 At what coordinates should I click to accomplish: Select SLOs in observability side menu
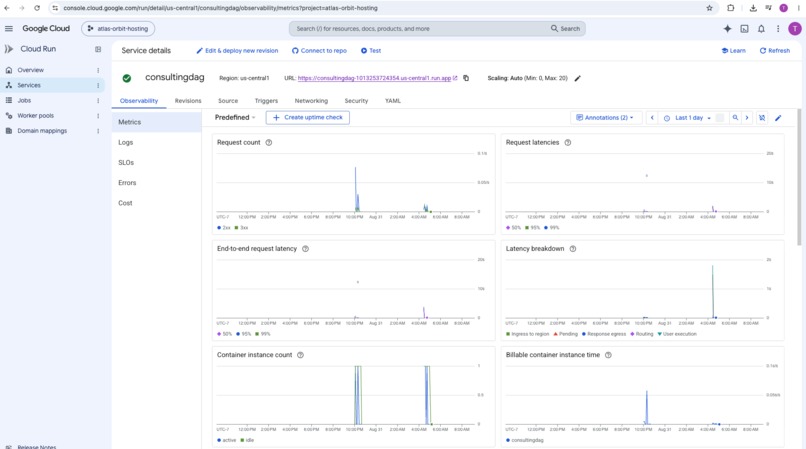pos(156,163)
